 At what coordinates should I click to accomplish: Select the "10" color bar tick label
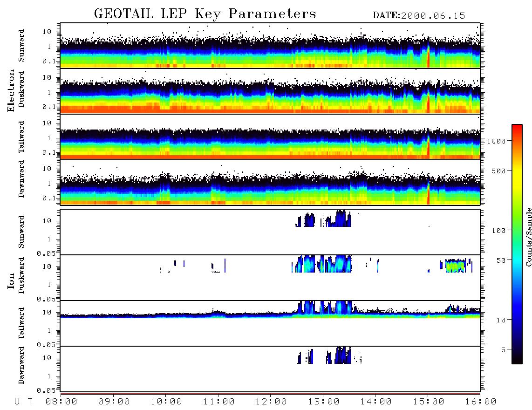click(501, 320)
